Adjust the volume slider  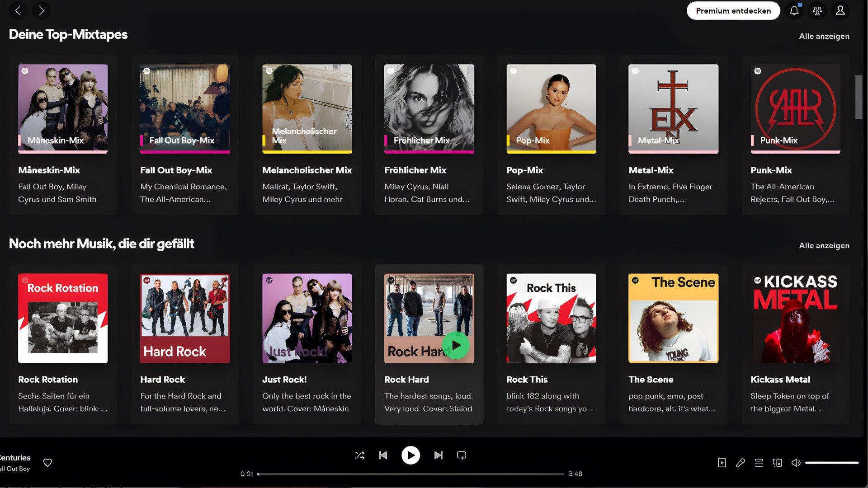coord(832,463)
